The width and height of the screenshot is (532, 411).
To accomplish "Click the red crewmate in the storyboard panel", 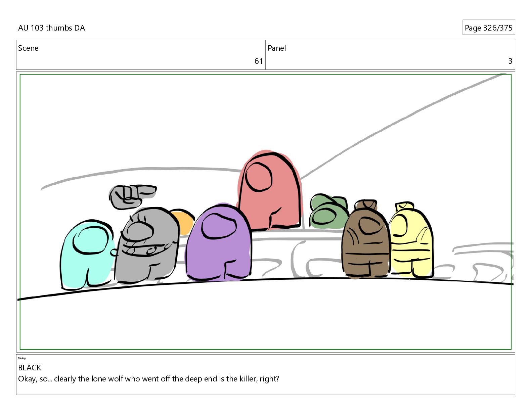I will 270,191.
